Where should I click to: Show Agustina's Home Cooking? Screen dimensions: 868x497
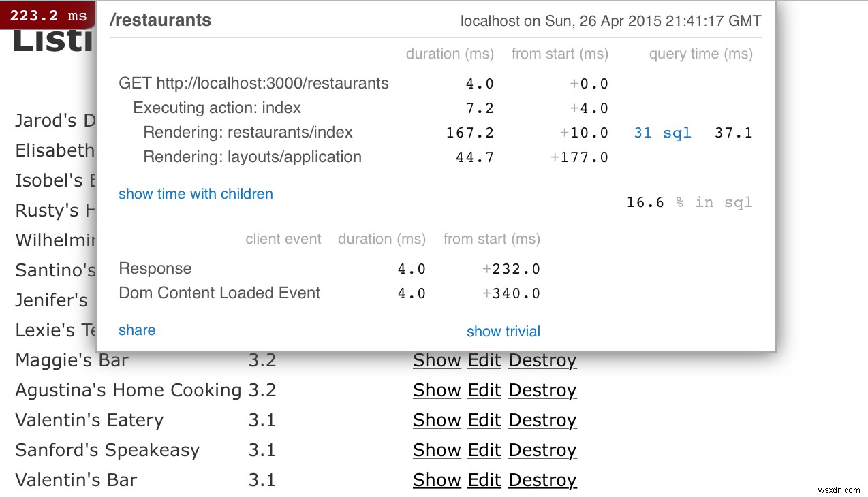[437, 390]
